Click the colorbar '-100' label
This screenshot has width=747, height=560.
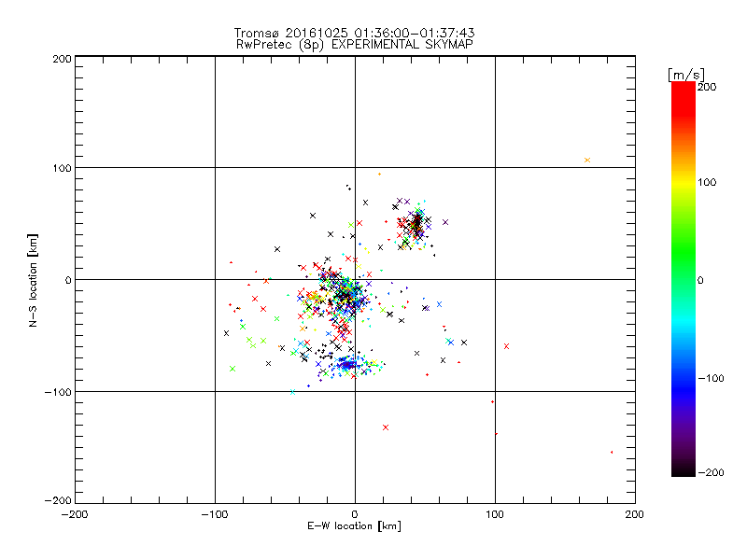711,378
